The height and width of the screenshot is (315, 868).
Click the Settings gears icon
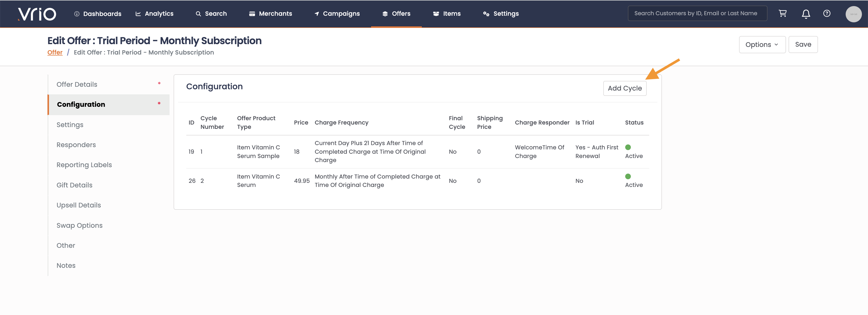[x=486, y=14]
